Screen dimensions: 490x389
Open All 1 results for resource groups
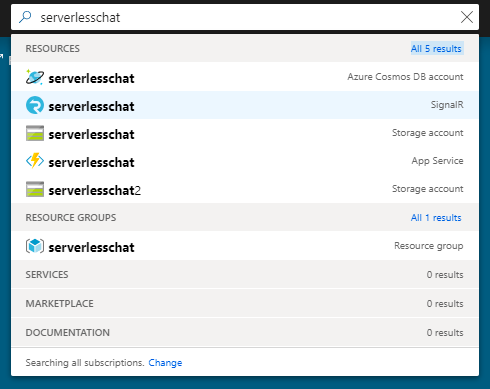pyautogui.click(x=436, y=218)
